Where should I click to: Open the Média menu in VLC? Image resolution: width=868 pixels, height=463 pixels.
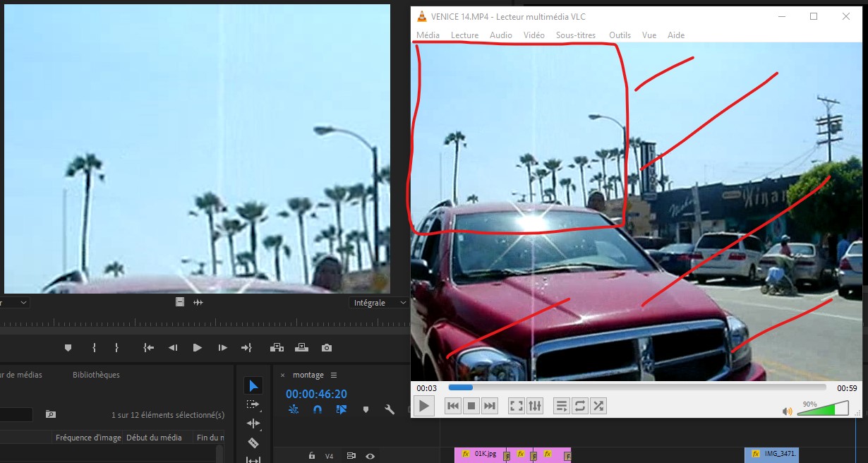point(428,35)
